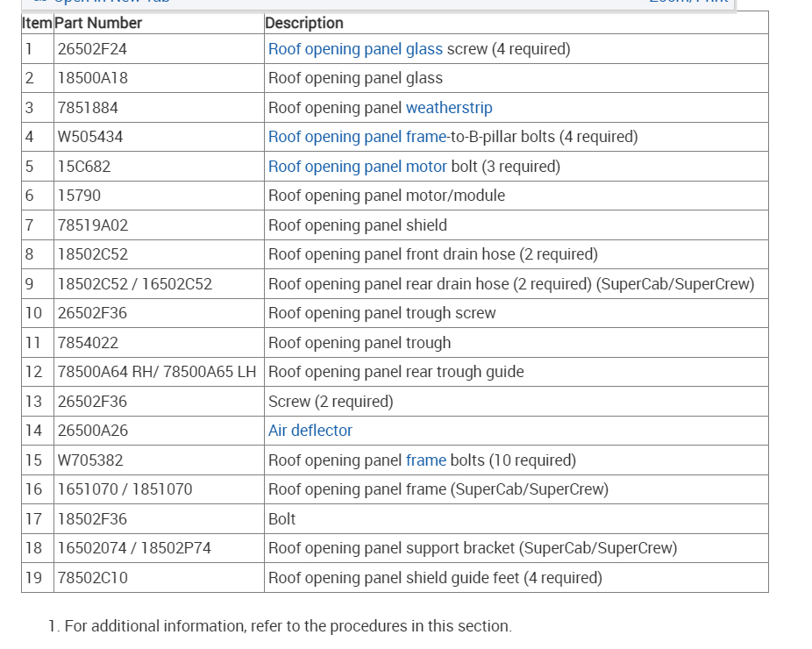Click part number 7854022
812x649 pixels.
pyautogui.click(x=88, y=343)
